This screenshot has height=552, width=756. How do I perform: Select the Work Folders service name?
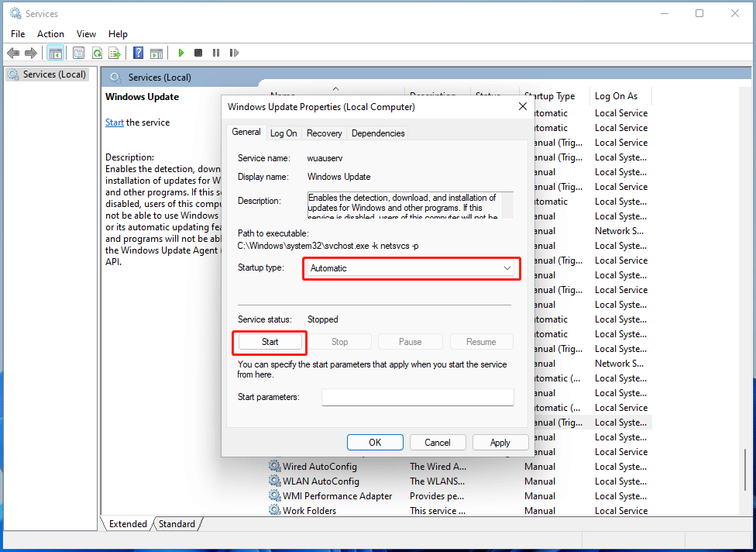pyautogui.click(x=310, y=510)
